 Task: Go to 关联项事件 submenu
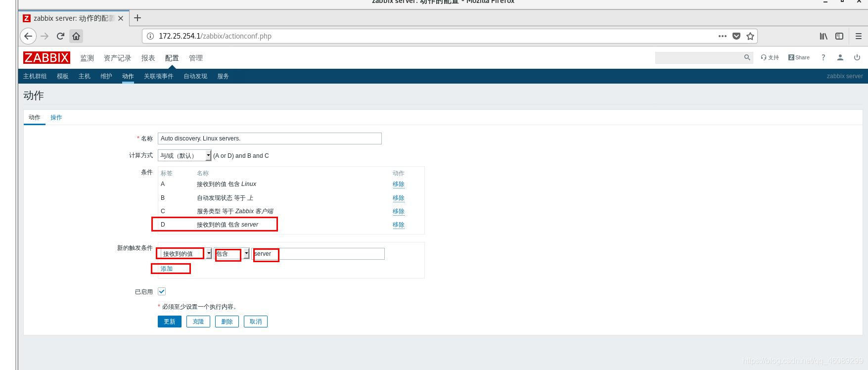tap(158, 76)
